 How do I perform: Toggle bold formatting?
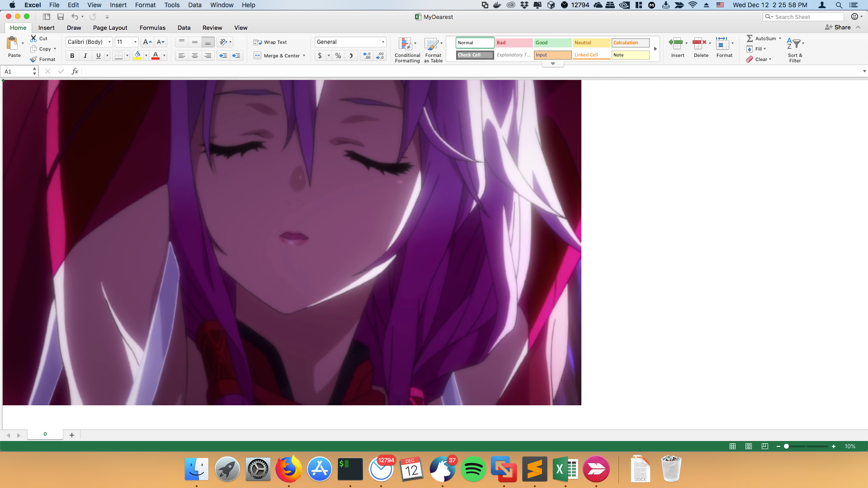72,56
